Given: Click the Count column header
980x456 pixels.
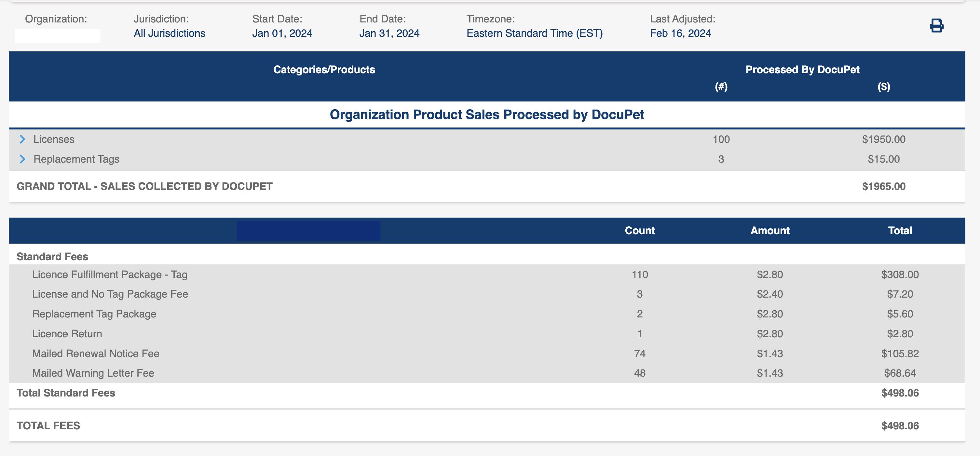Looking at the screenshot, I should [x=640, y=231].
